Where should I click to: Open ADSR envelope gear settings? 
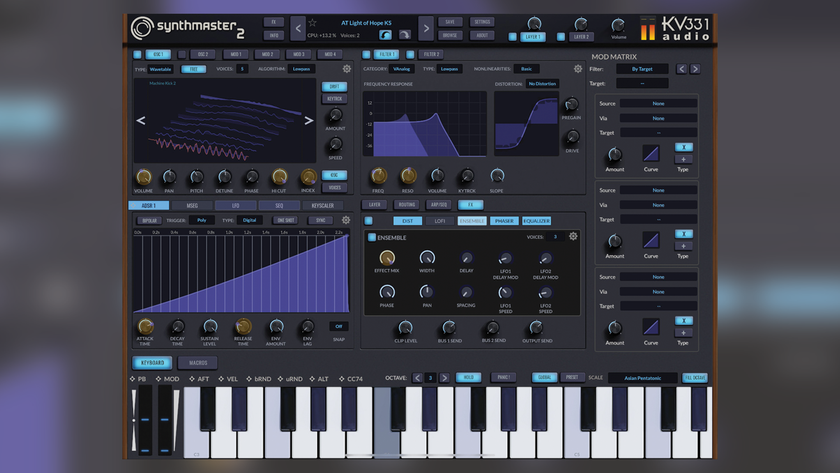pyautogui.click(x=346, y=220)
